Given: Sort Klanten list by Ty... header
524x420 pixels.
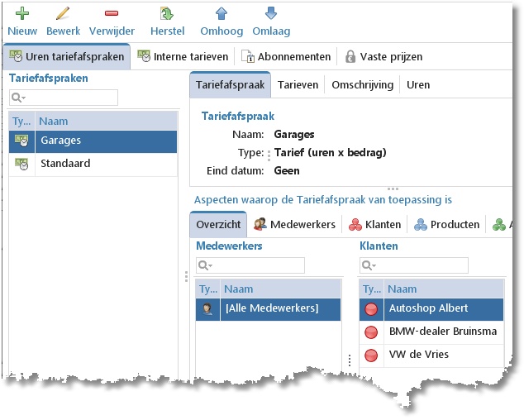Looking at the screenshot, I should coord(372,289).
